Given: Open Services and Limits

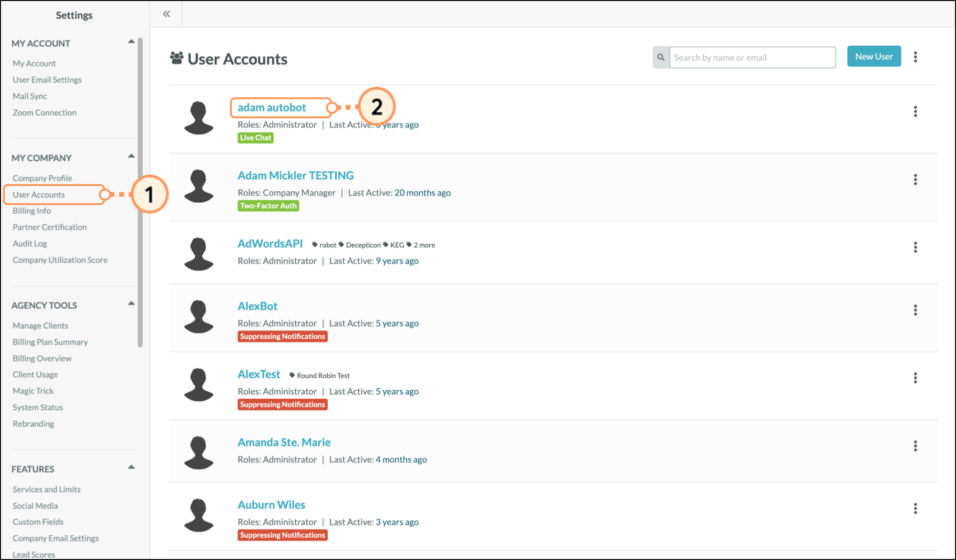Looking at the screenshot, I should click(x=46, y=489).
